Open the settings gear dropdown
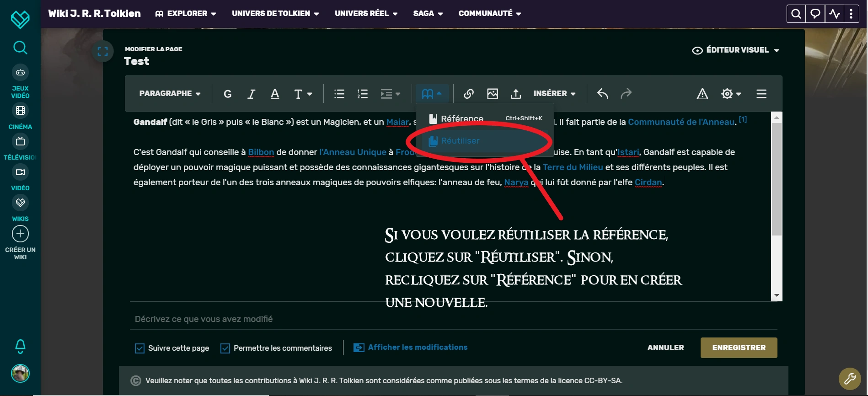Image resolution: width=868 pixels, height=396 pixels. 731,94
